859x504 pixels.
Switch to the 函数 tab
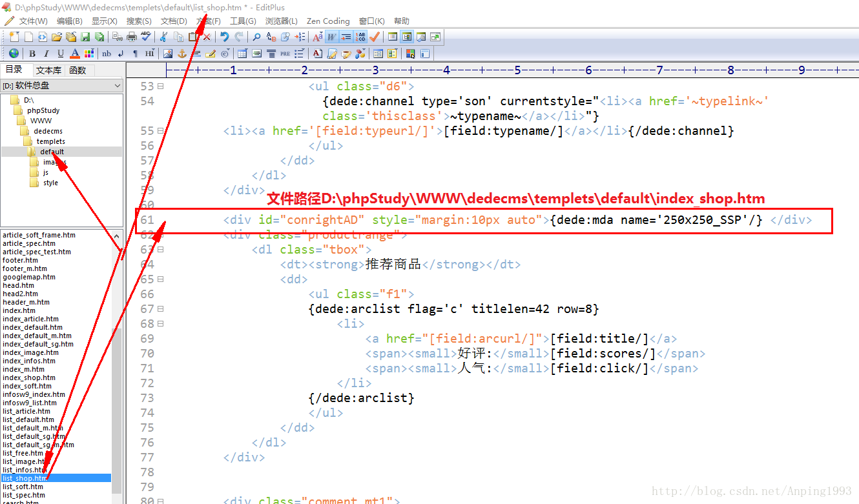point(78,70)
